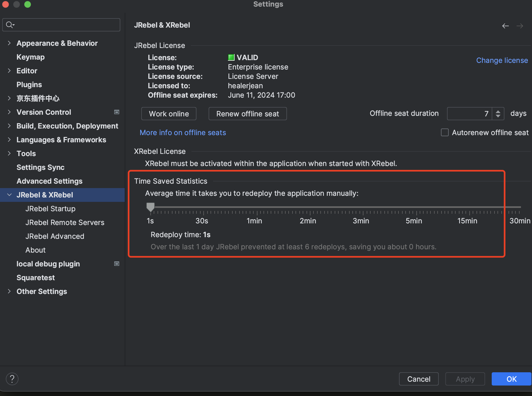Screen dimensions: 532x396
Task: Click project-level icon beside local debug plugin
Action: (117, 264)
